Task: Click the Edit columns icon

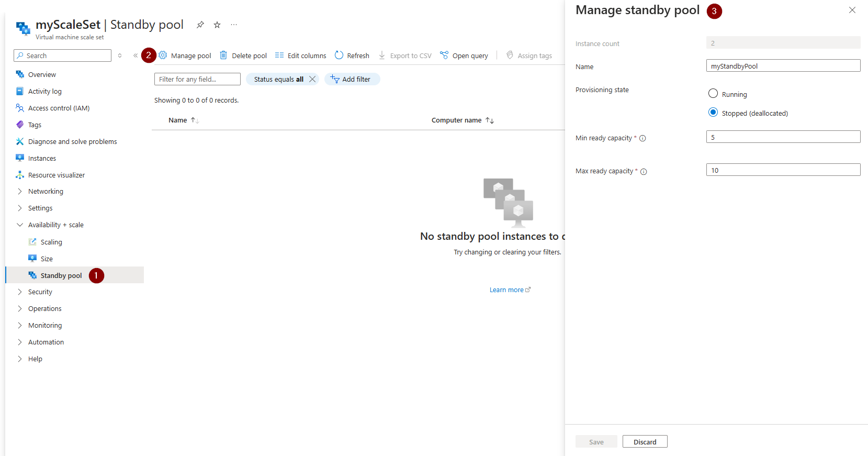Action: pos(279,55)
